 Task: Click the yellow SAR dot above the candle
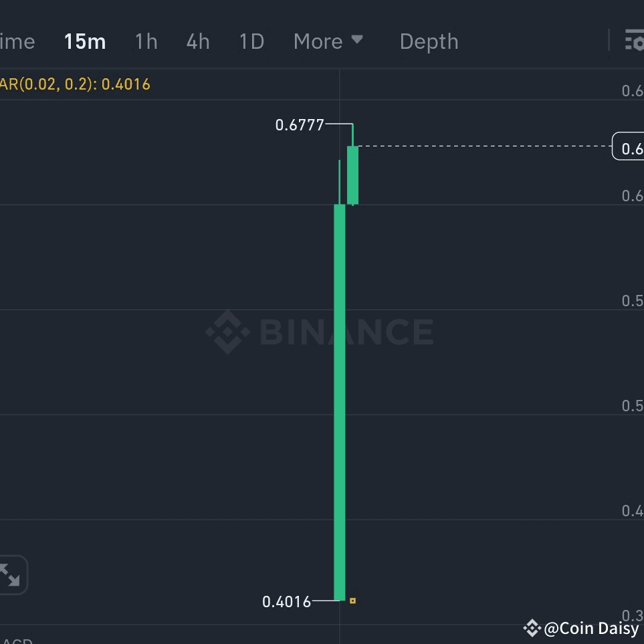coord(352,601)
